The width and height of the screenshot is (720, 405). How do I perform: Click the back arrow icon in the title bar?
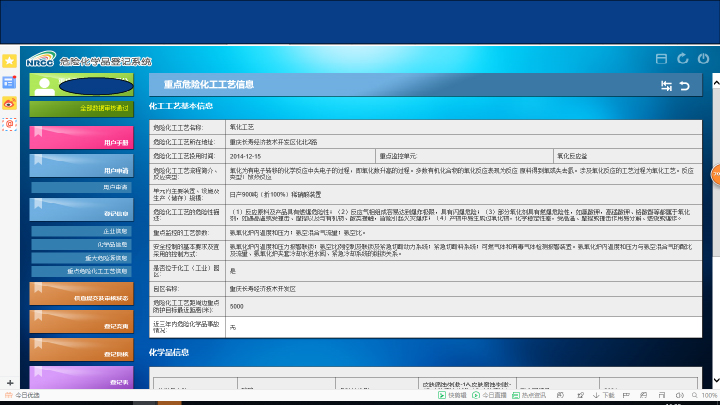685,86
